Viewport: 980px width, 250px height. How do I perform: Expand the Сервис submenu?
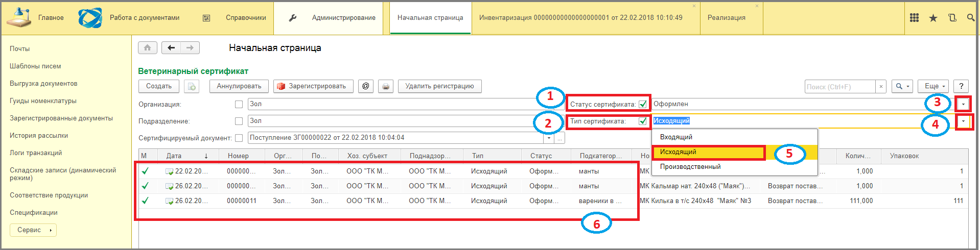[x=33, y=230]
